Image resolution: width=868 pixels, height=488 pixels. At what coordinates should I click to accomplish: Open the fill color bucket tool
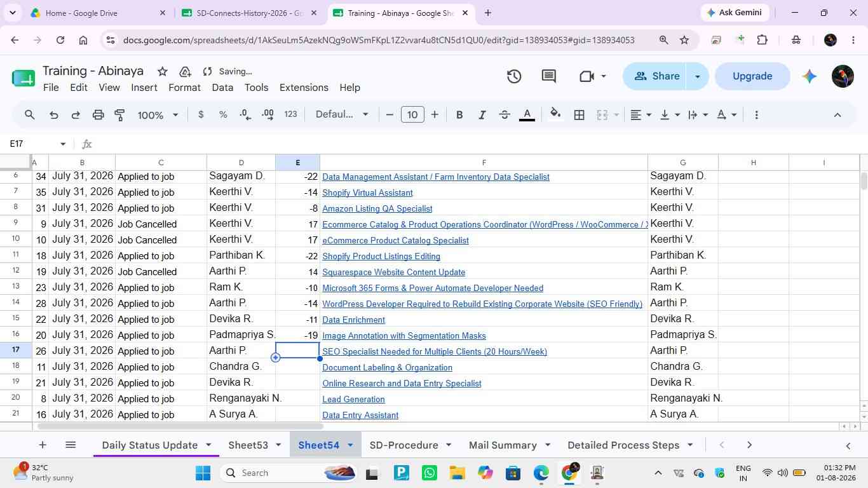[x=555, y=115]
